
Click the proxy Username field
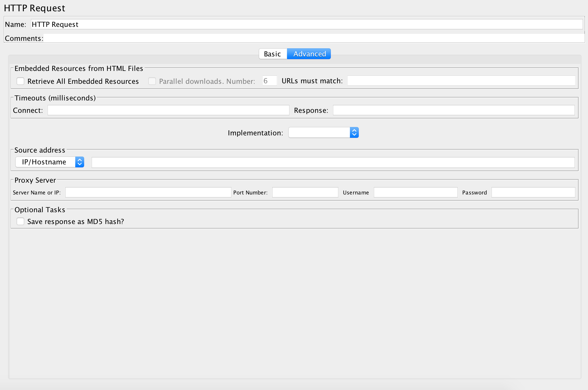coord(415,193)
